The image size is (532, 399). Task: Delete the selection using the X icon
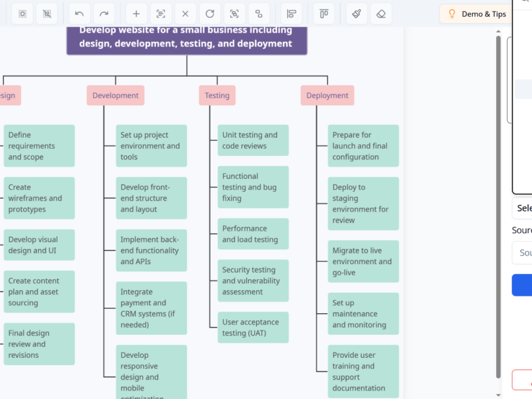185,13
